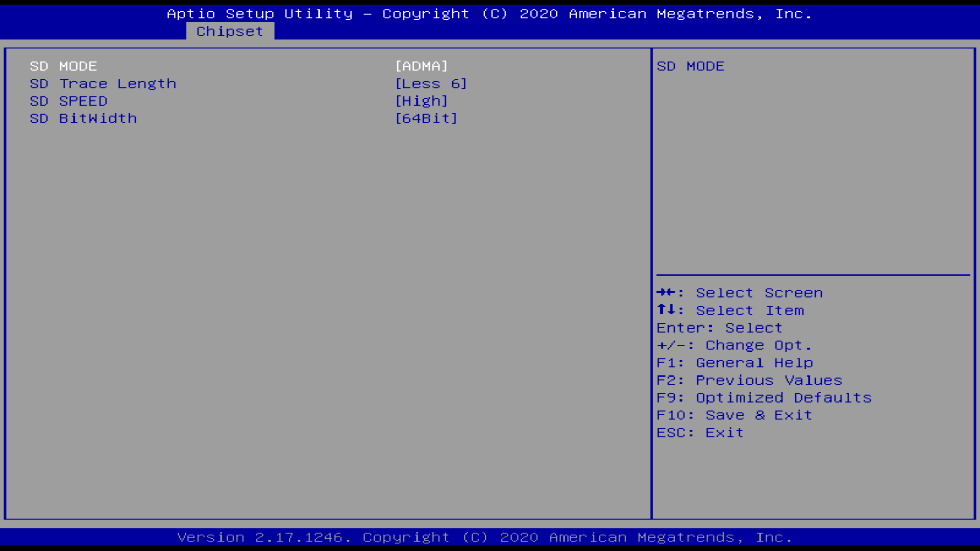Select SD Trace Length setting

(103, 84)
